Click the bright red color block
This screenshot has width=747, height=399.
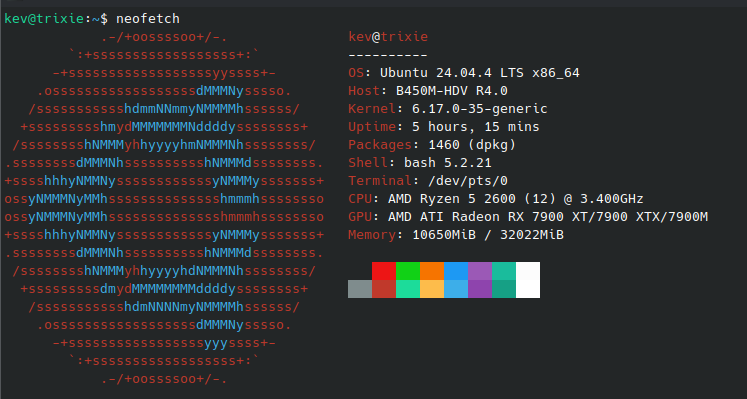[x=384, y=271]
